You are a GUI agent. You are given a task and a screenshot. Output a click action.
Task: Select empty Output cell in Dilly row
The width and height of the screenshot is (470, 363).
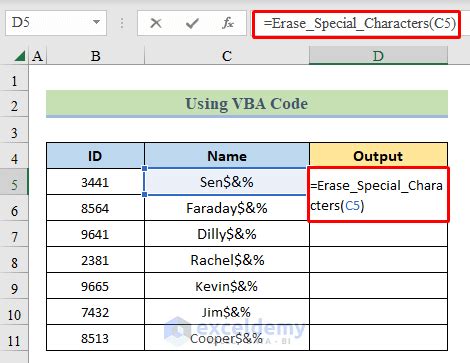pos(378,234)
